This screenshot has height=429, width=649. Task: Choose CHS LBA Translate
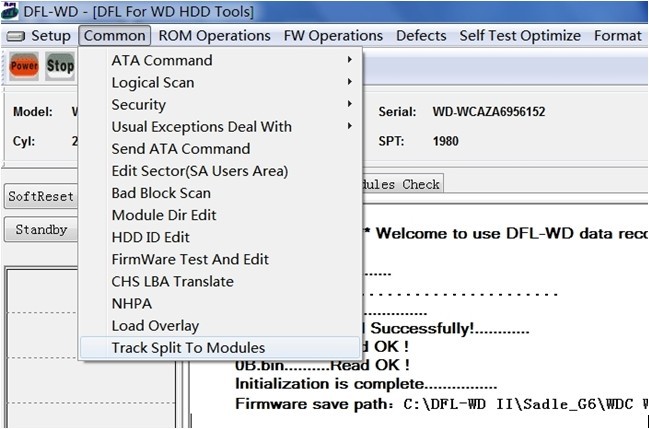[x=220, y=281]
